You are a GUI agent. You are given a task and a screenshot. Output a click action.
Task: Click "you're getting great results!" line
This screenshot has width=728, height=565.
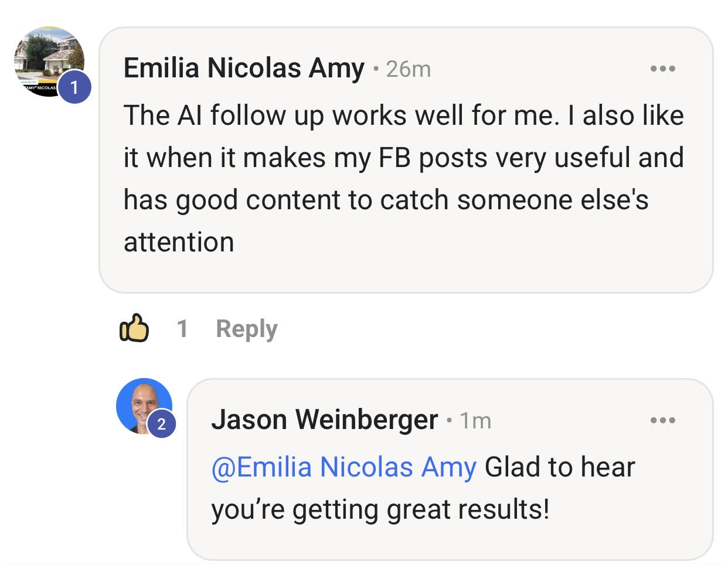coord(380,509)
